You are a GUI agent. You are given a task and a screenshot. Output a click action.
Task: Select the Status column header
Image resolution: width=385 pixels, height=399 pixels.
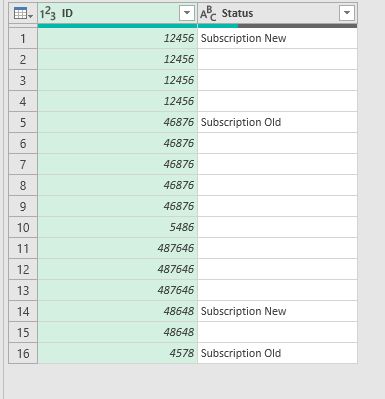click(x=277, y=14)
